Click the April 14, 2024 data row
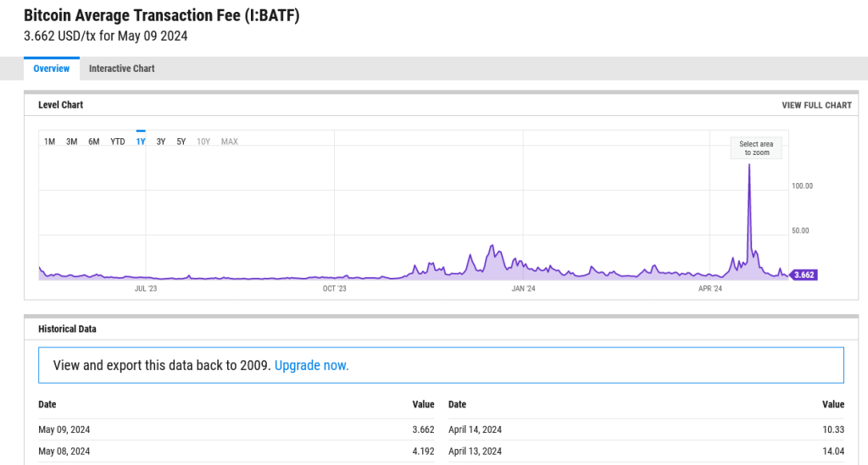 pos(646,429)
